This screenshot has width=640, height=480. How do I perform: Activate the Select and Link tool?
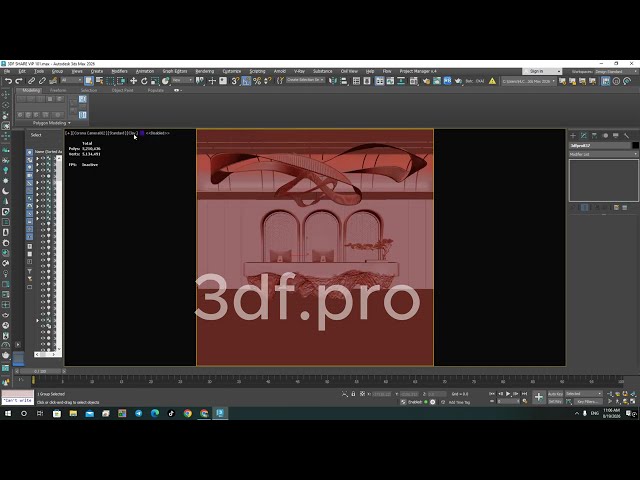pos(31,81)
